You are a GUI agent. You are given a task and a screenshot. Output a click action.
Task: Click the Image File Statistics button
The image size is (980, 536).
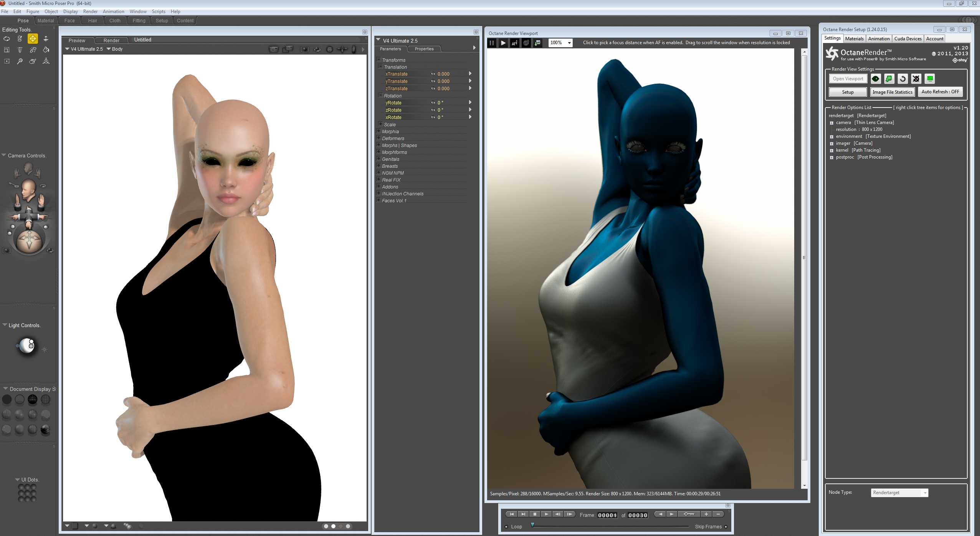pos(892,92)
